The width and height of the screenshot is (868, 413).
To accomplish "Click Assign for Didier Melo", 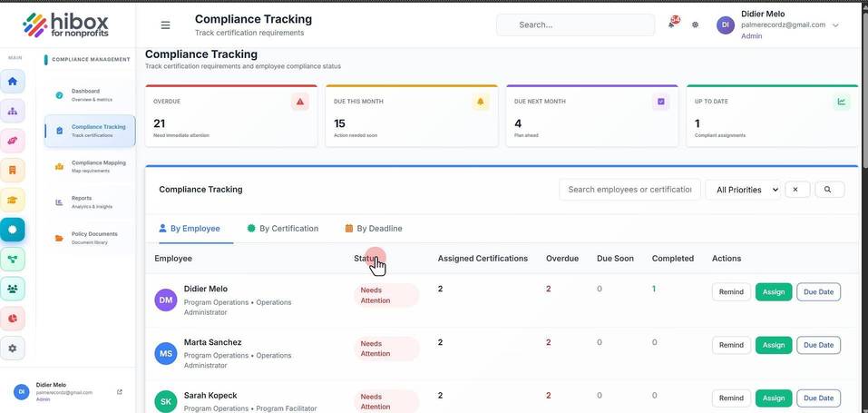I will pyautogui.click(x=774, y=292).
